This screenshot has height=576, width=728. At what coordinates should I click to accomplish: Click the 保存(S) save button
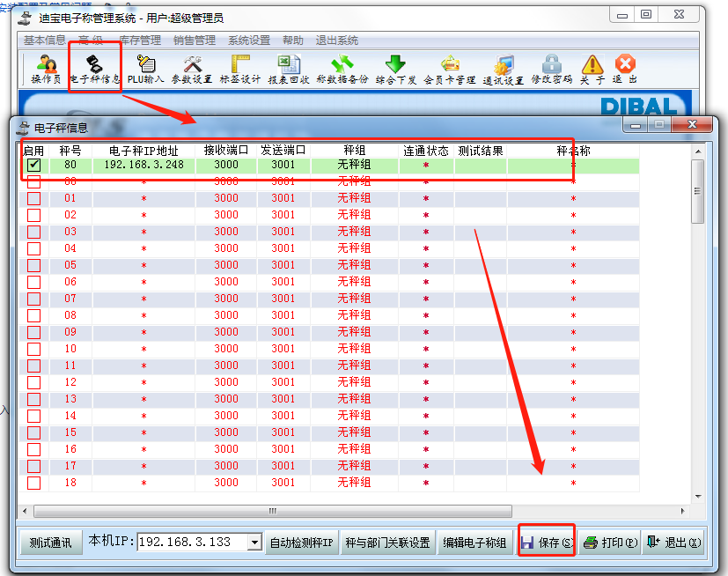click(x=547, y=542)
